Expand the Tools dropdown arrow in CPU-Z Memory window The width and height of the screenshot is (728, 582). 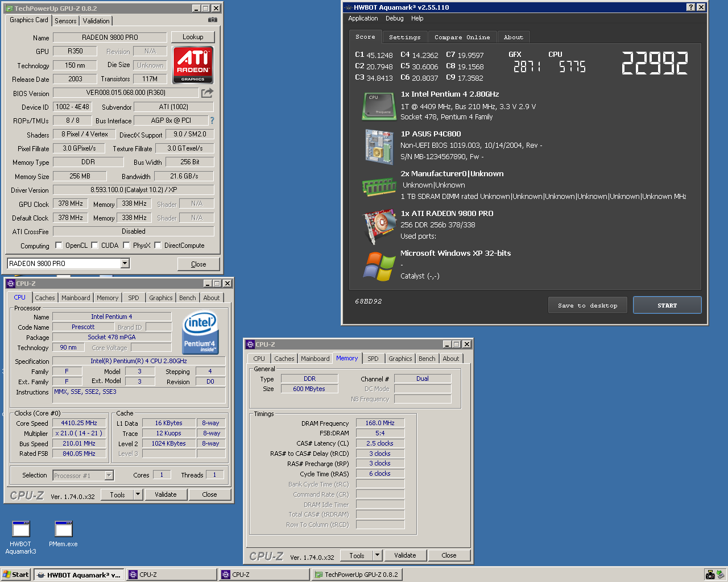click(x=377, y=555)
